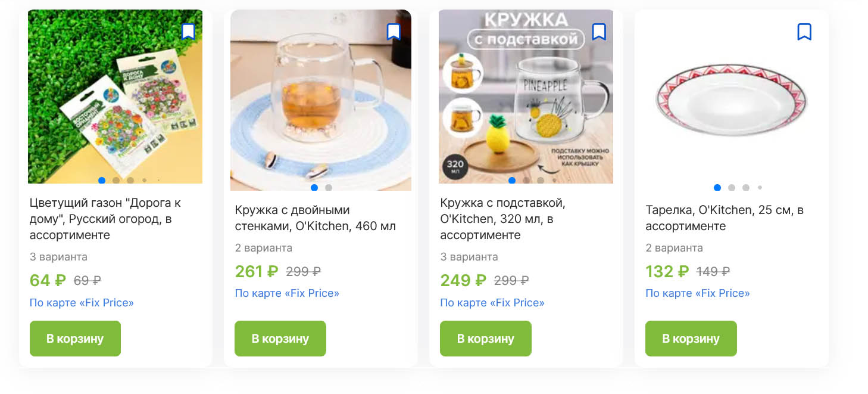Screen dimensions: 868x394
Task: Add double-wall mug to cart
Action: (x=280, y=339)
